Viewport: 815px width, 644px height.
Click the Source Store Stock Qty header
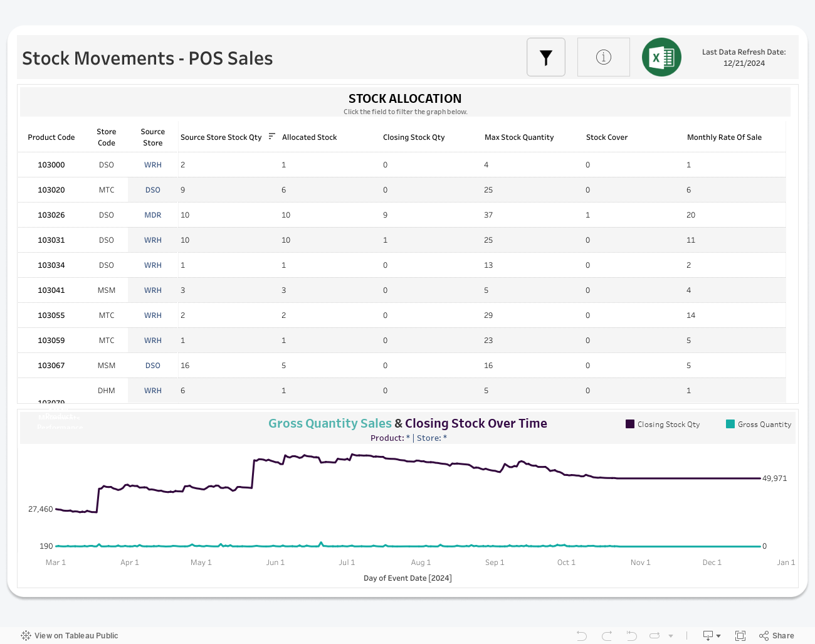221,137
